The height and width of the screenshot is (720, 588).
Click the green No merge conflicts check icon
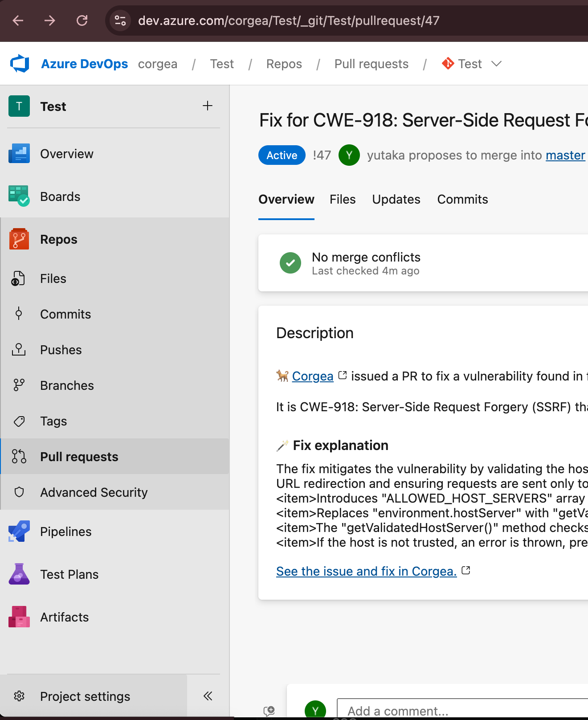(x=290, y=263)
